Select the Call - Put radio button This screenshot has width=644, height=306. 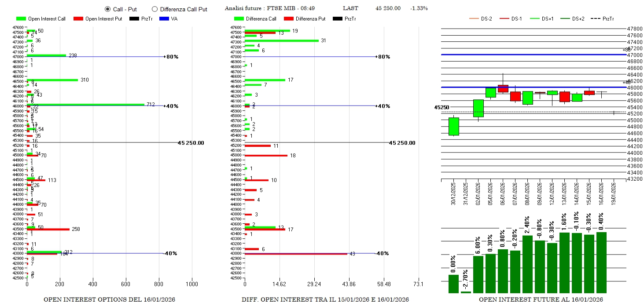(x=107, y=9)
